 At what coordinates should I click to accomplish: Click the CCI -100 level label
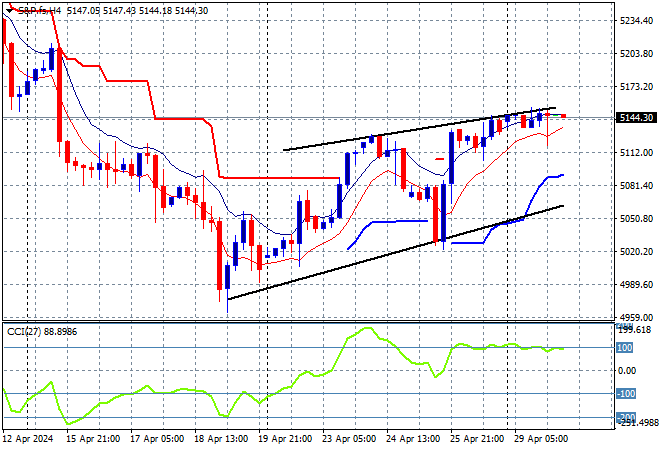point(626,394)
